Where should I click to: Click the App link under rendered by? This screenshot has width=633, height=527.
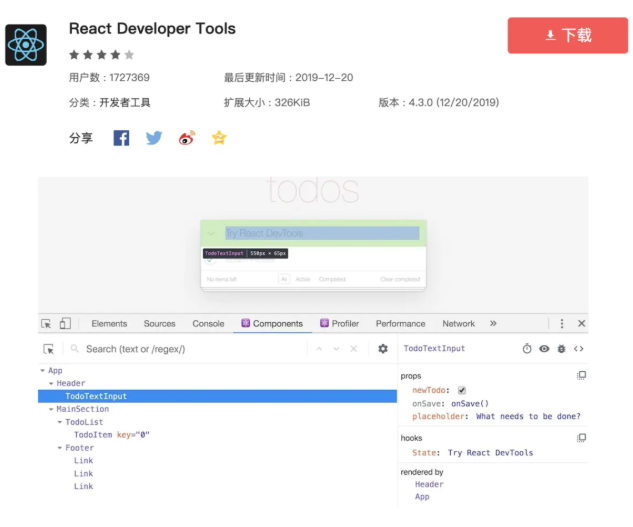422,497
